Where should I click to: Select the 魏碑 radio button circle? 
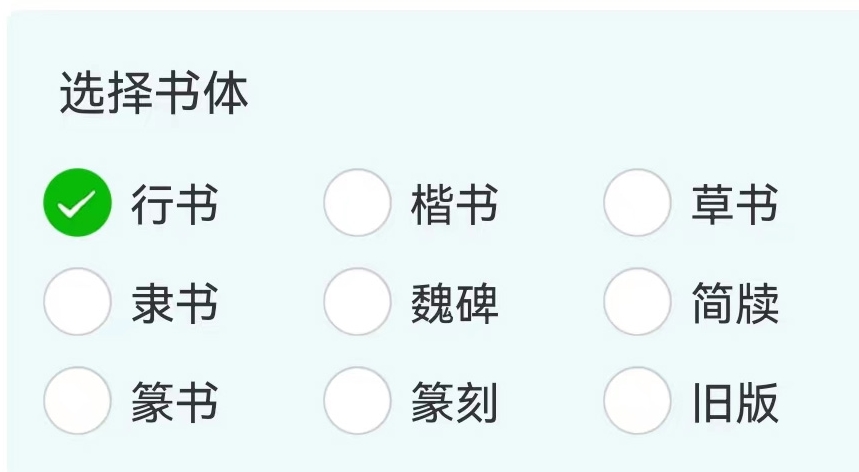[x=357, y=302]
